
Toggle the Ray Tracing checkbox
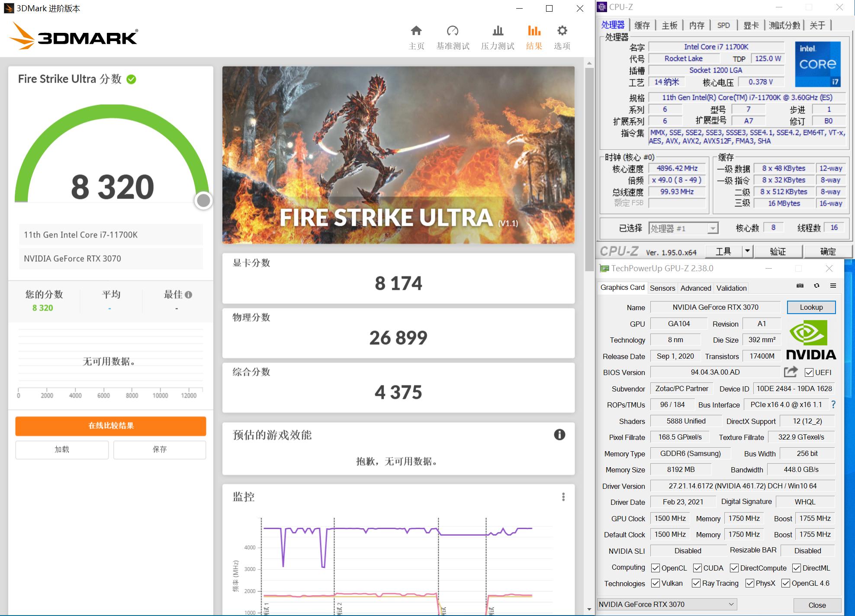(x=695, y=583)
